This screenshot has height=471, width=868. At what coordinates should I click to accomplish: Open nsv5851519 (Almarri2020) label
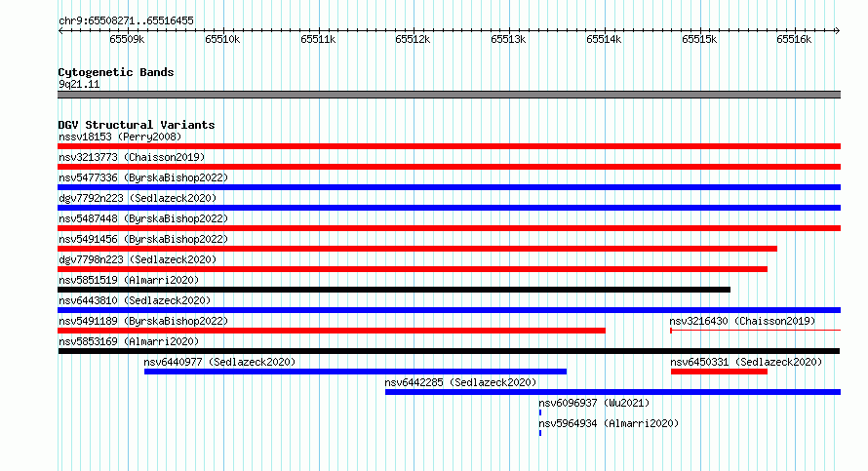pos(129,280)
